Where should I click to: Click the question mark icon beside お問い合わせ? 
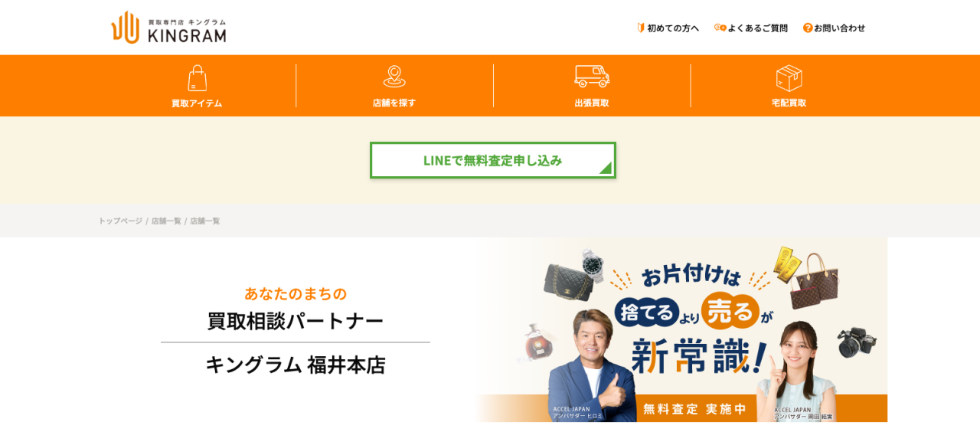pos(808,28)
